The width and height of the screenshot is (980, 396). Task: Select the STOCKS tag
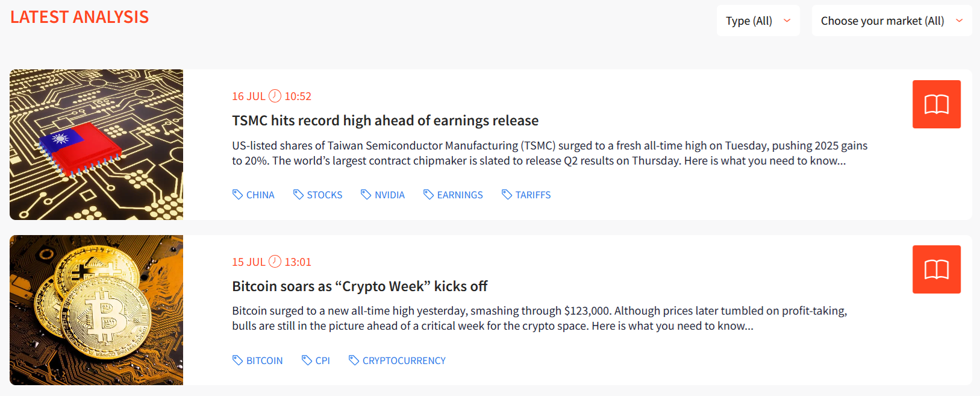pyautogui.click(x=318, y=195)
